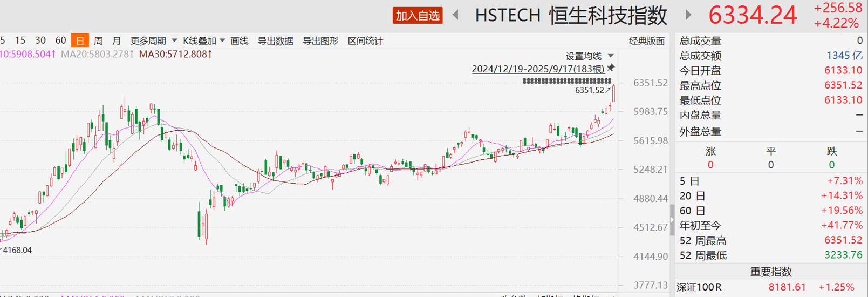Select the 60 minute period
The width and height of the screenshot is (868, 297).
tap(61, 40)
